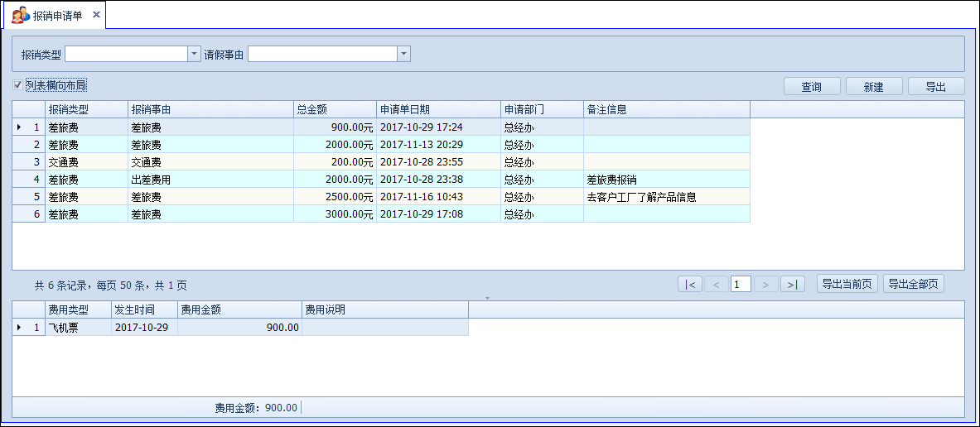
Task: Go to the previous page of records
Action: pos(716,285)
